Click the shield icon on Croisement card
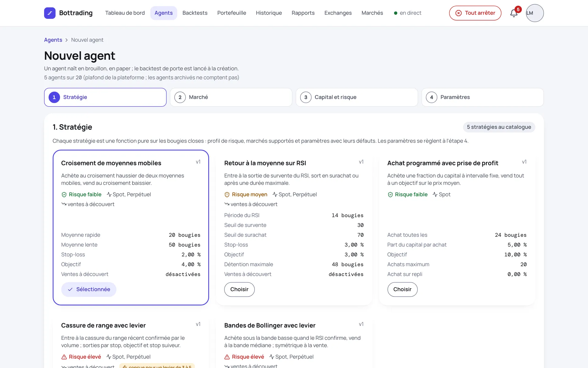The height and width of the screenshot is (368, 588). point(64,195)
